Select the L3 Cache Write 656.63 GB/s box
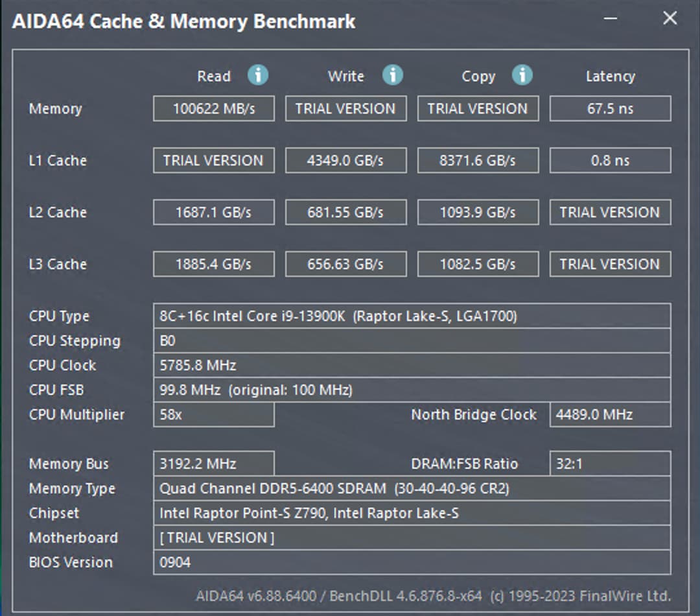 [x=345, y=264]
